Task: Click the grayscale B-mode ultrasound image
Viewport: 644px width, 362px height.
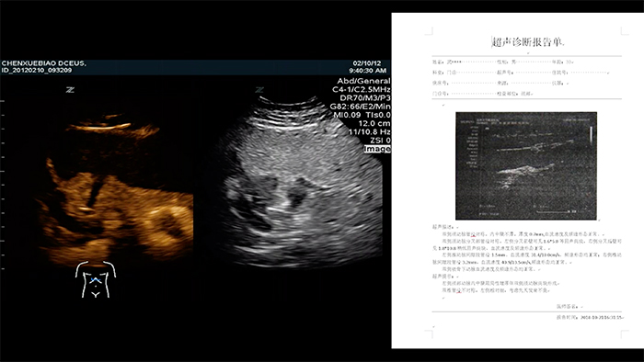Action: point(300,183)
